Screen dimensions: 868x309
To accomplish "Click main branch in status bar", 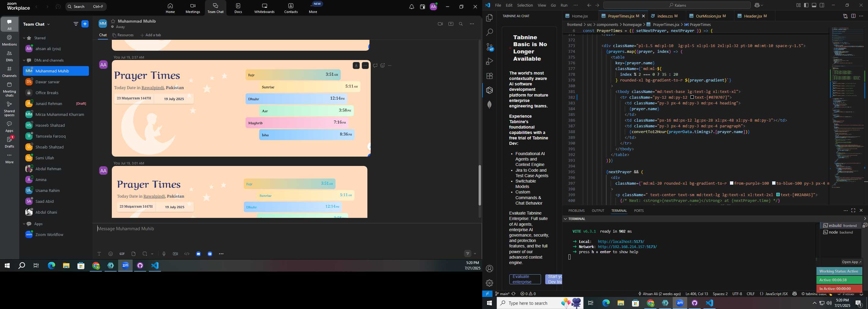I will tap(502, 294).
